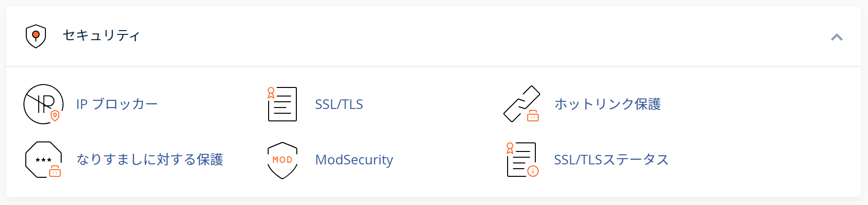Click the セキュリティ section title text
The width and height of the screenshot is (868, 205).
(x=101, y=35)
